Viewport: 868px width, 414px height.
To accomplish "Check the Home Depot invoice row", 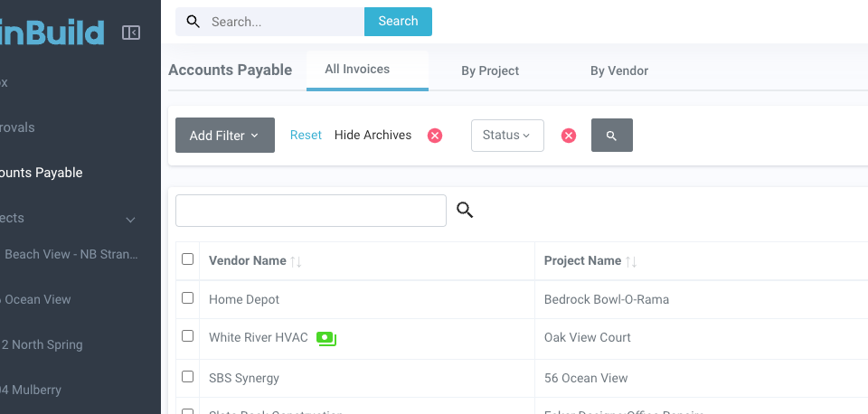I will point(188,297).
